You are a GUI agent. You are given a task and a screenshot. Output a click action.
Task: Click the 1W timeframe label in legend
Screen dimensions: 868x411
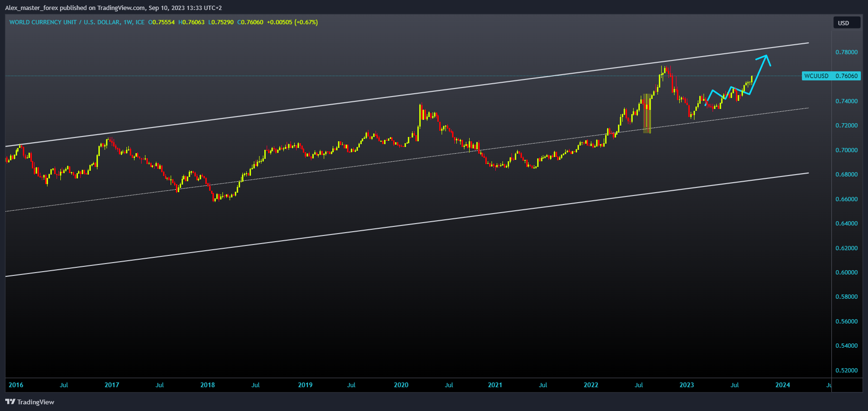point(128,22)
